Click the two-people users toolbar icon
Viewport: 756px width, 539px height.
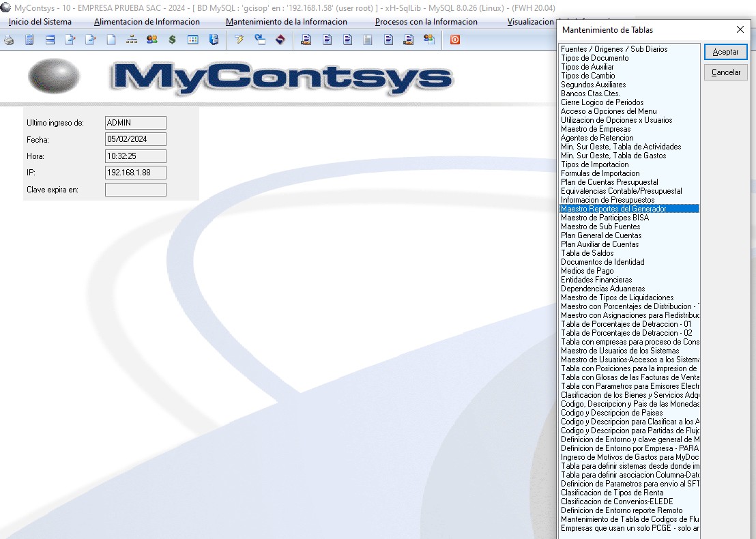tap(151, 40)
